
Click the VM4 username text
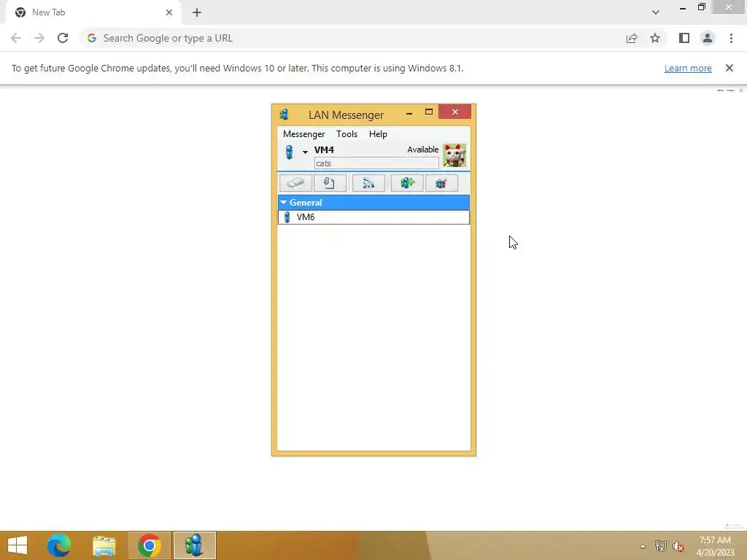[324, 149]
